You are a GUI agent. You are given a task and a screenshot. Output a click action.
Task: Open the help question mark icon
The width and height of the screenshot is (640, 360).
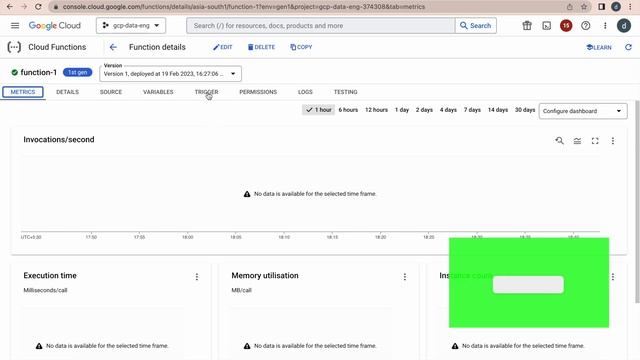coord(585,25)
